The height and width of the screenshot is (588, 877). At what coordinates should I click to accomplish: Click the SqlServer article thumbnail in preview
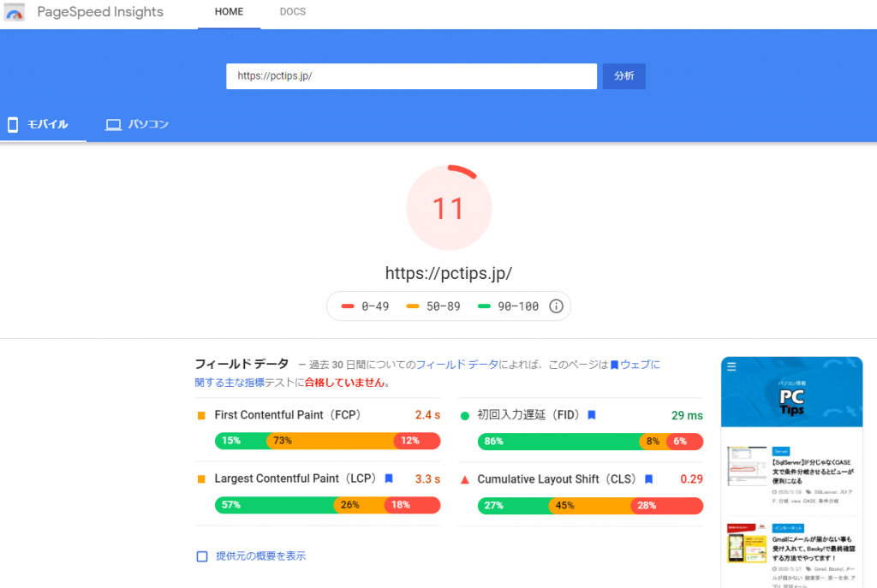pyautogui.click(x=747, y=466)
